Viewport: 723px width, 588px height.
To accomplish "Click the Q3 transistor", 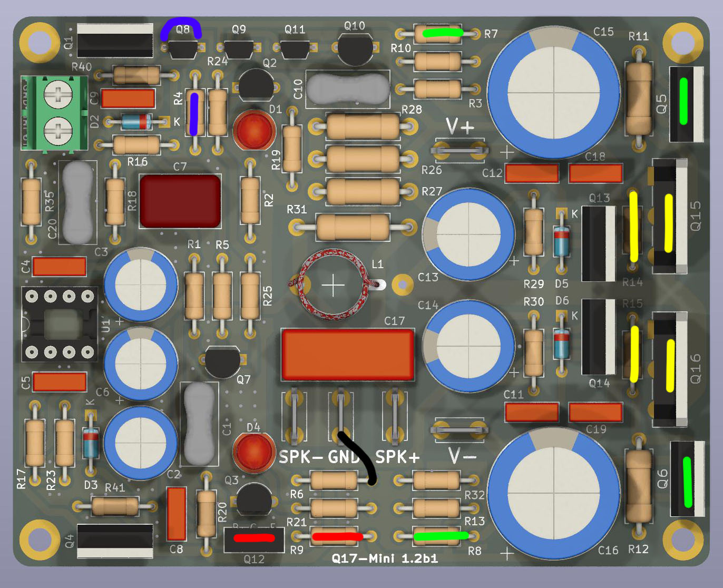I will 254,499.
